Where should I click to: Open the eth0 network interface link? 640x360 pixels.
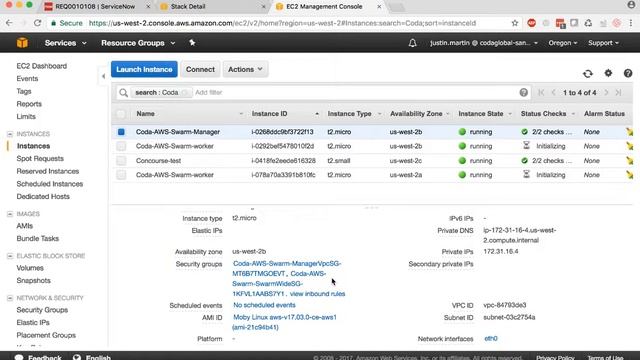click(491, 339)
